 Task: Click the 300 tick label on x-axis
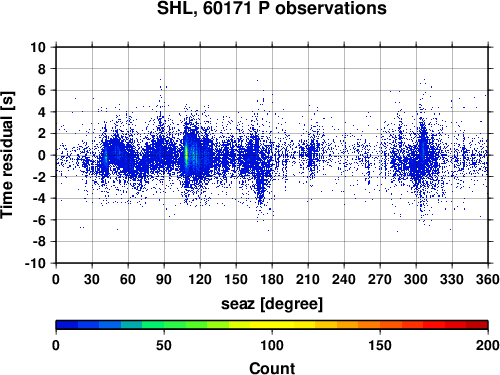[x=416, y=279]
